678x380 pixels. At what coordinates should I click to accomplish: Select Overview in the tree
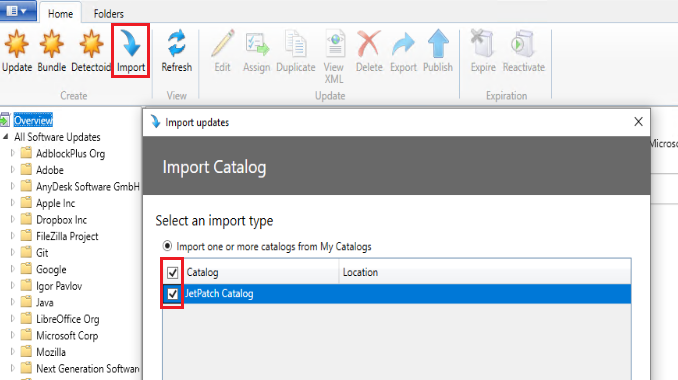coord(33,120)
